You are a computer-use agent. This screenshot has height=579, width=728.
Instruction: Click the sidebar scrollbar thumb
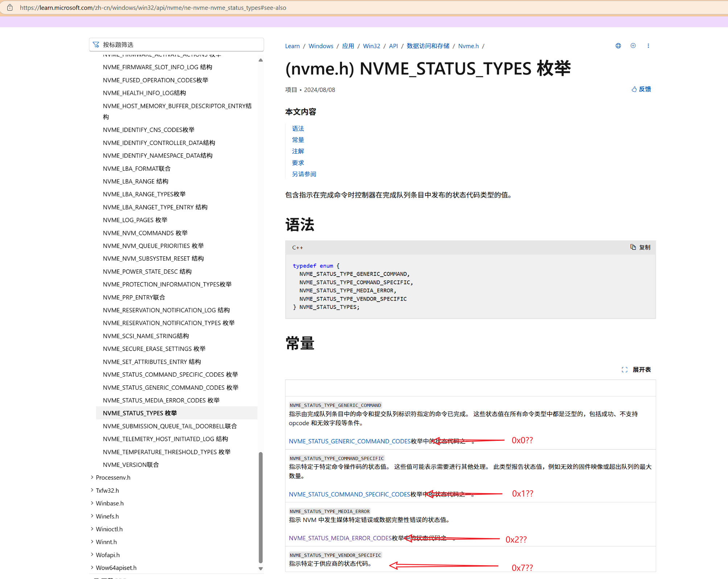[x=260, y=508]
